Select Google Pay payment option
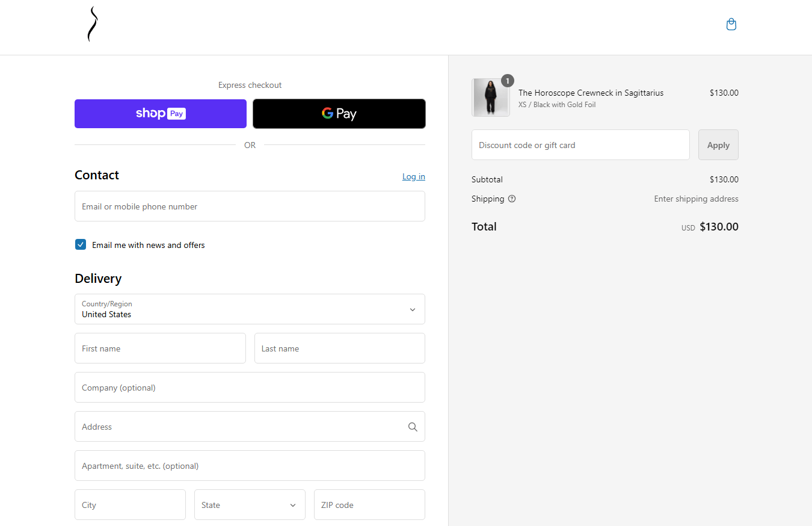Screen dimensions: 812x526 click(339, 113)
